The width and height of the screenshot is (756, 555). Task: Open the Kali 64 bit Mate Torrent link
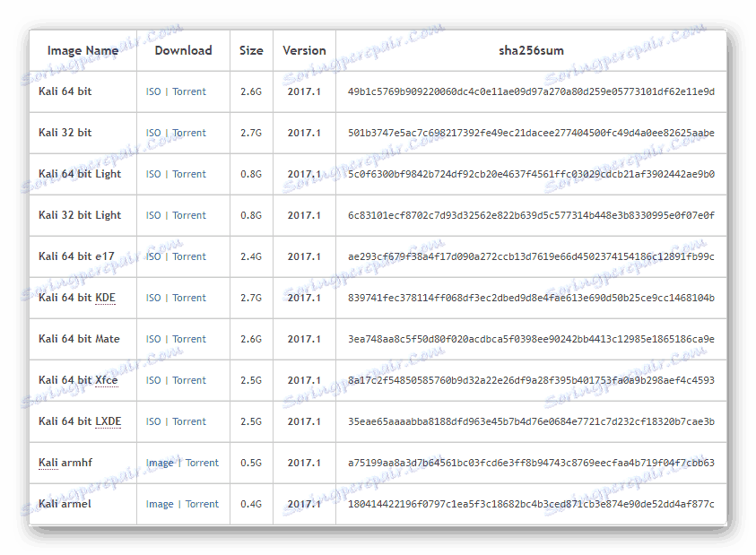point(189,339)
